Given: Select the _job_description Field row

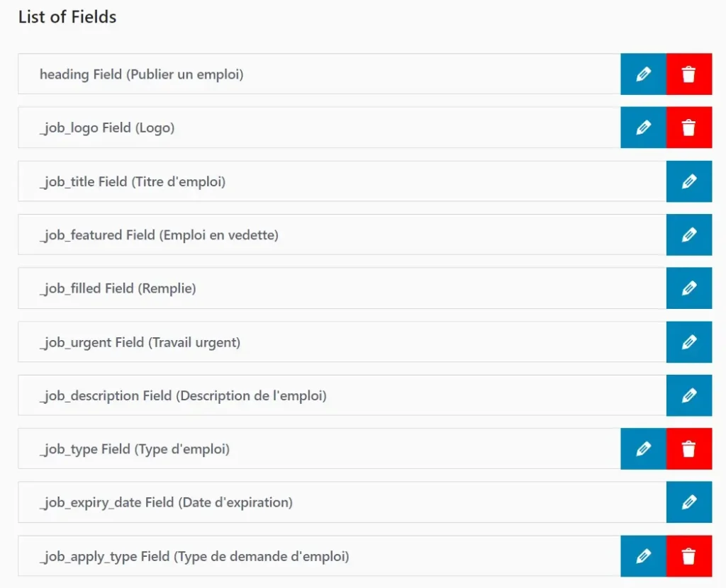Looking at the screenshot, I should pyautogui.click(x=319, y=395).
